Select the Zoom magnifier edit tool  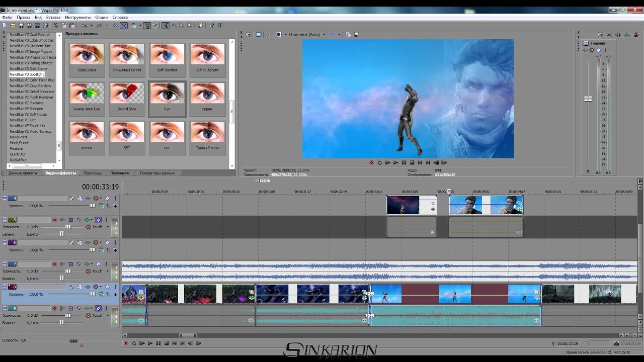[190, 25]
